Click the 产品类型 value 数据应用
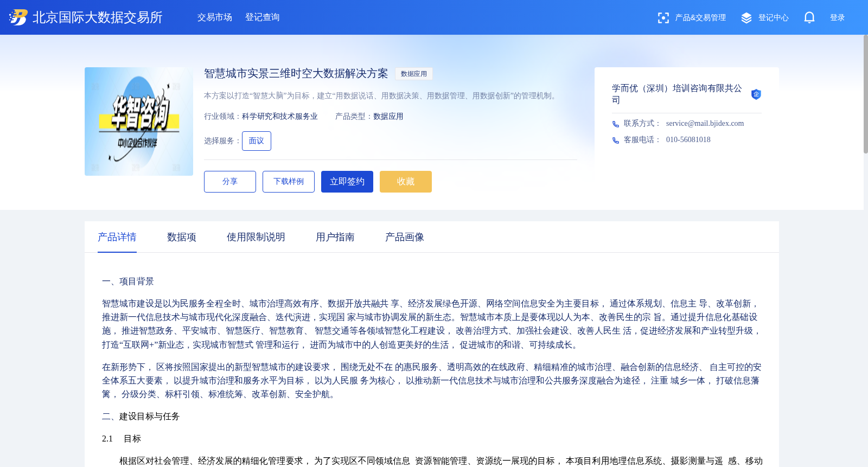Screen dimensions: 868x467 click(388, 117)
